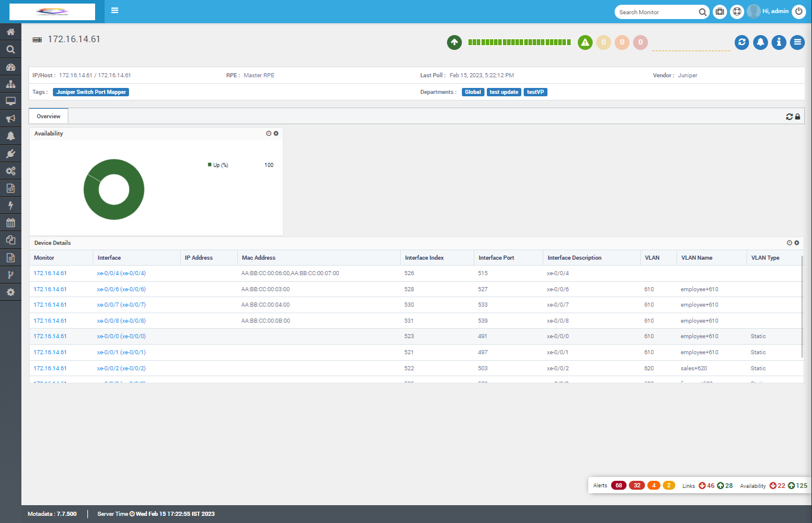
Task: Click the Global department tag
Action: tap(474, 92)
